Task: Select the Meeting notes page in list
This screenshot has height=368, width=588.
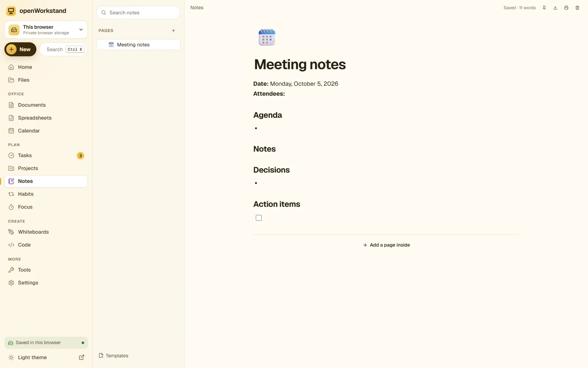Action: coord(138,45)
